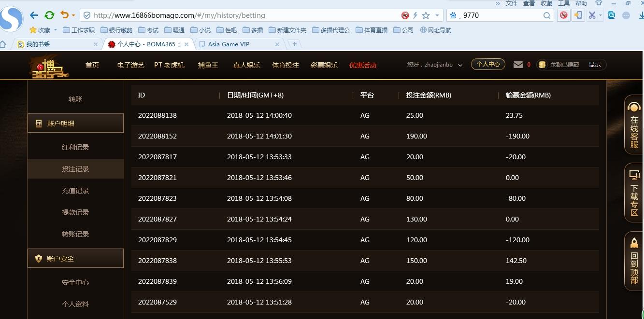Click the 个人中心 button
This screenshot has height=319, width=644.
click(488, 64)
